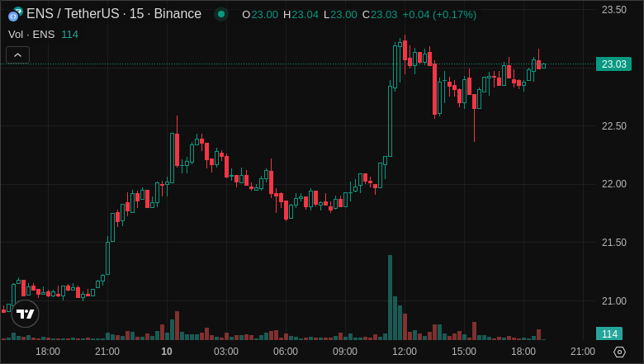
Task: Collapse the indicator legend chevron
Action: coord(17,55)
